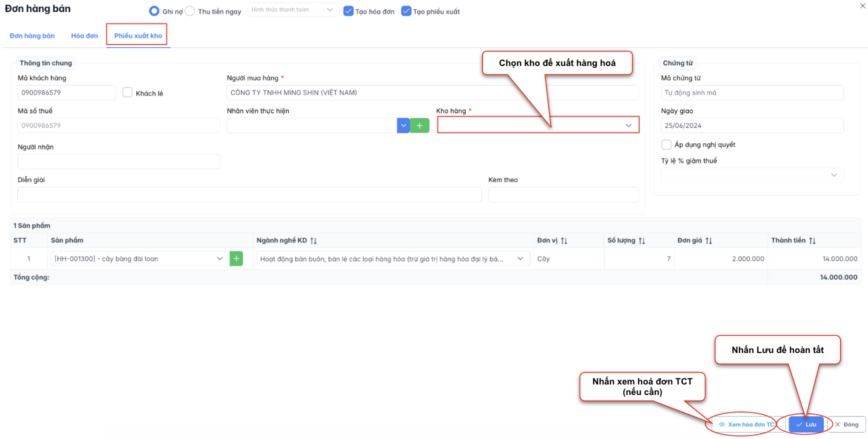This screenshot has height=439, width=868.
Task: Open the Kho hàng dropdown
Action: [x=538, y=125]
